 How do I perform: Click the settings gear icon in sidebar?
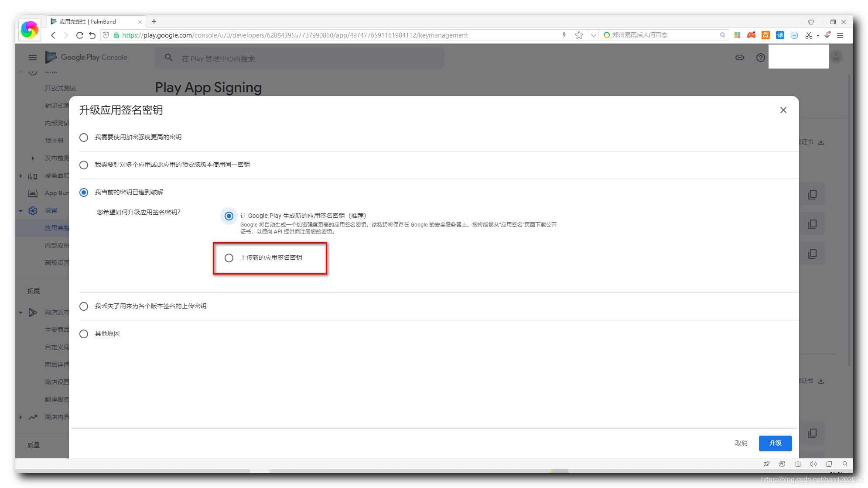33,211
